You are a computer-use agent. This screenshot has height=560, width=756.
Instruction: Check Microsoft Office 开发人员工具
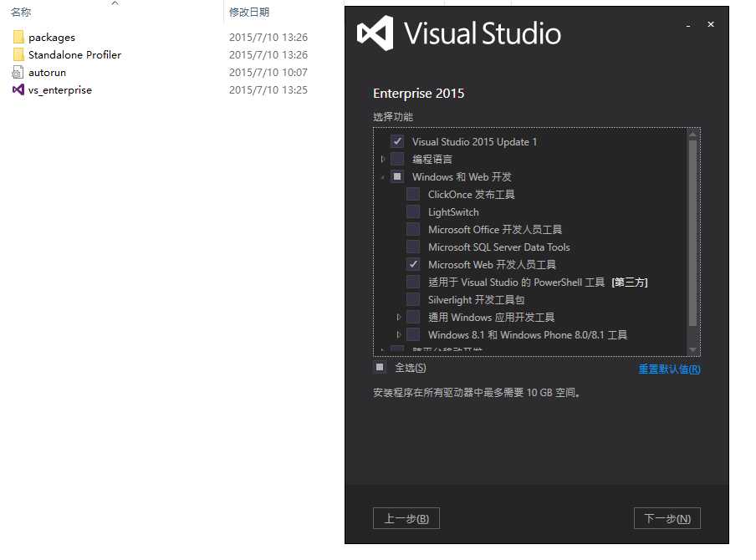coord(413,229)
